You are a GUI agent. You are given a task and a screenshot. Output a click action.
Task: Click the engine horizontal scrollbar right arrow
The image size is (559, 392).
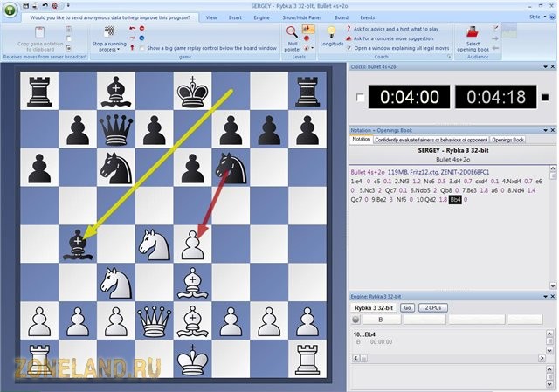(x=542, y=358)
